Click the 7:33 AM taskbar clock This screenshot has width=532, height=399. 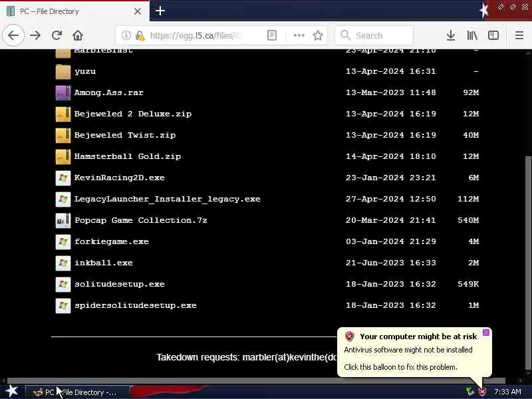click(507, 392)
